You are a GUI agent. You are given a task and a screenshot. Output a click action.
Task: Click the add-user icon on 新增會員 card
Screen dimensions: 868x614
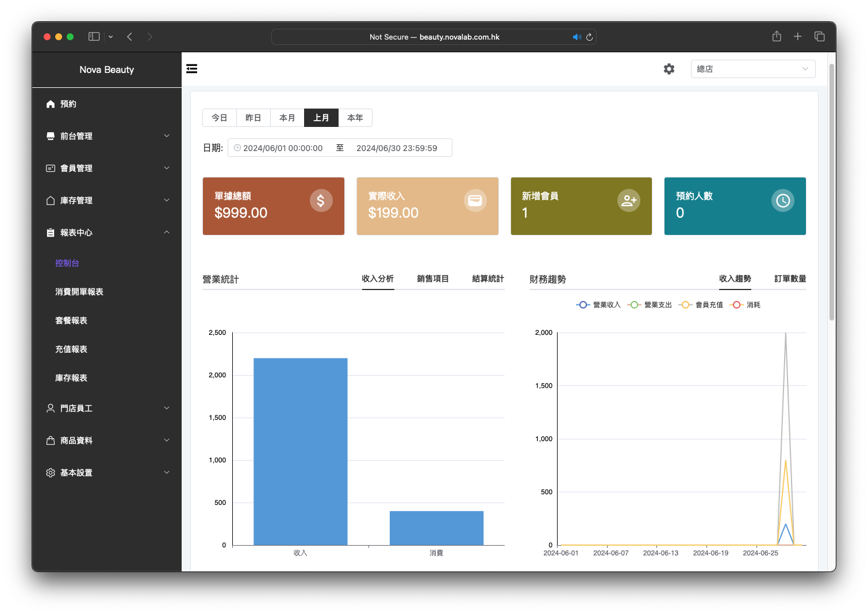click(629, 200)
